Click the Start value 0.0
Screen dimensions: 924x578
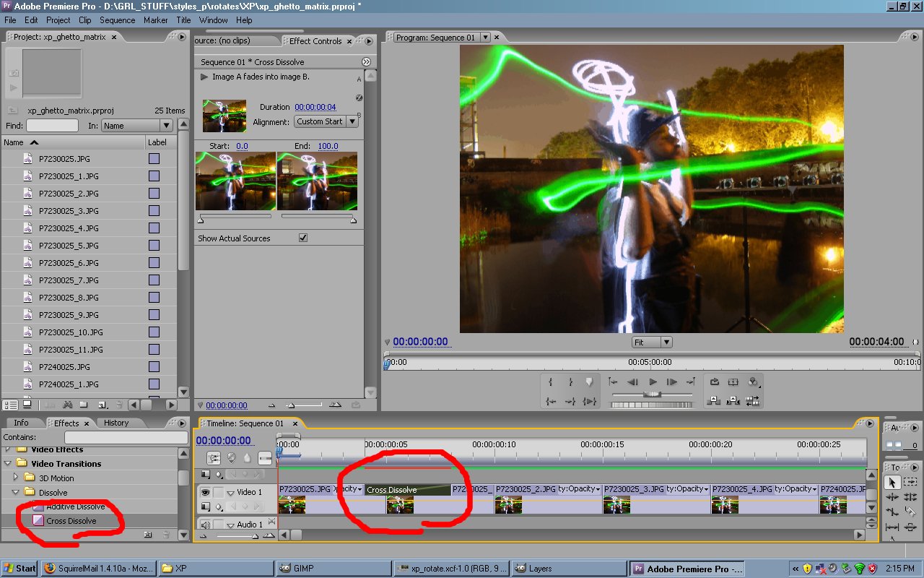coord(242,146)
